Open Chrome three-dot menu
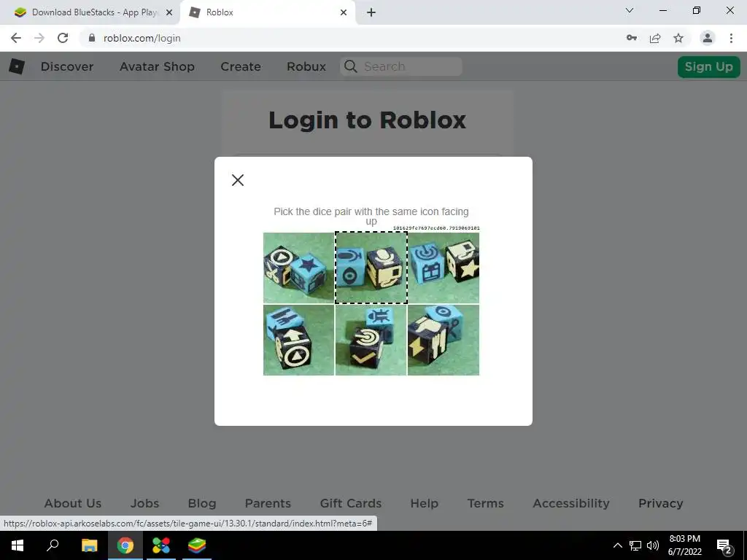The height and width of the screenshot is (560, 747). (731, 38)
